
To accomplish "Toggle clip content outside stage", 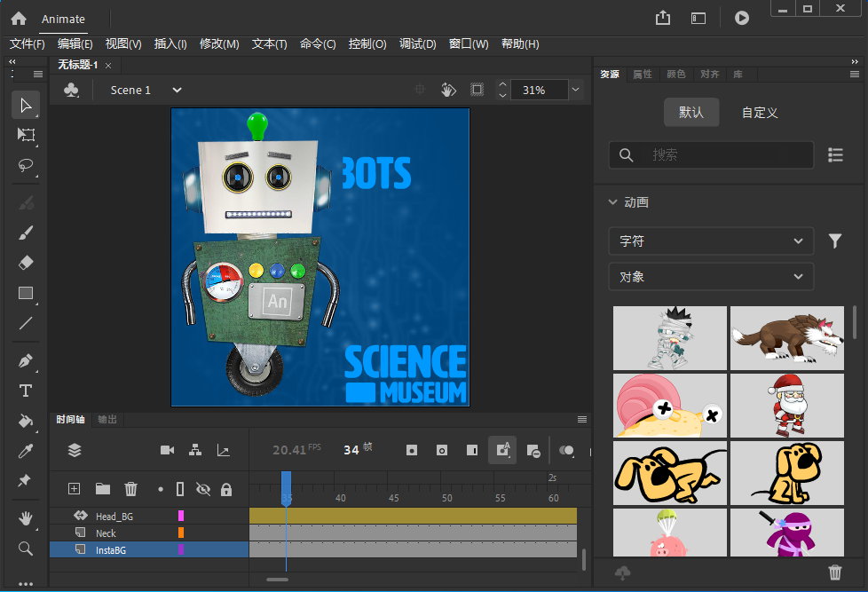I will coord(477,89).
